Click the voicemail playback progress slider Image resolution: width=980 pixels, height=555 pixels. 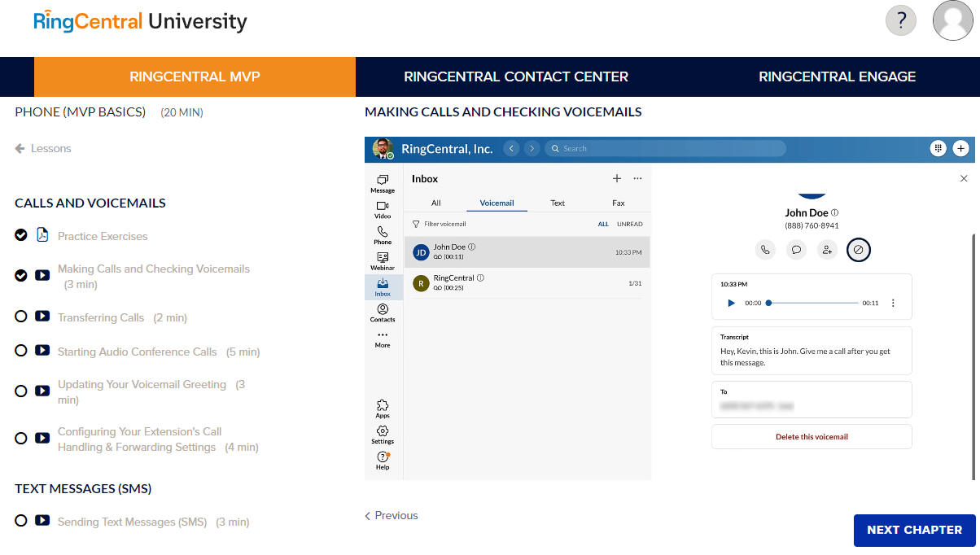pos(812,303)
